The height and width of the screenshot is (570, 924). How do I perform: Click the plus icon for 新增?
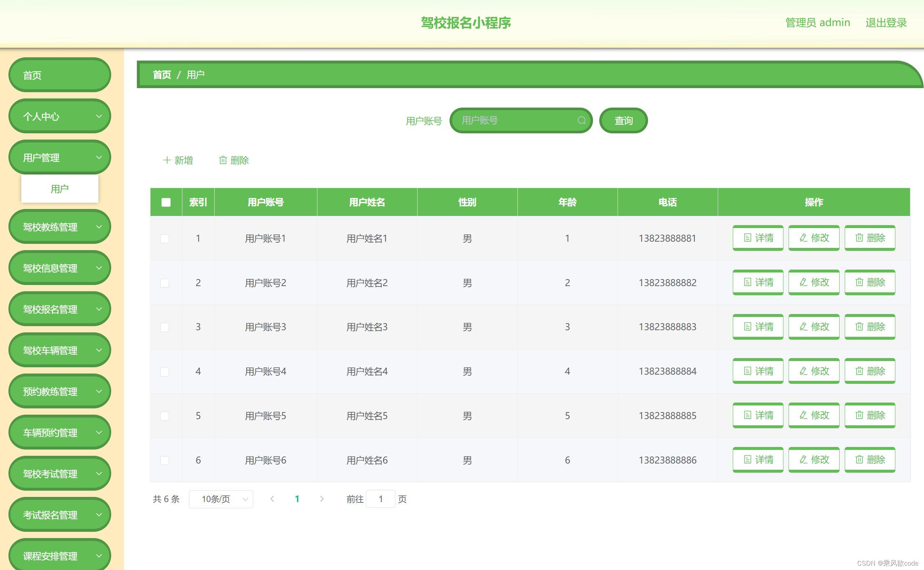(x=167, y=160)
